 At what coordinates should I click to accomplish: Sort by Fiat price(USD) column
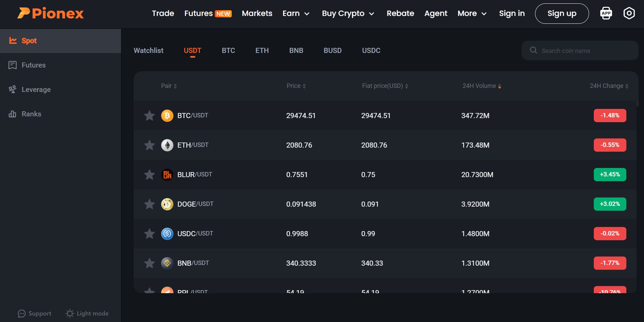click(x=385, y=86)
